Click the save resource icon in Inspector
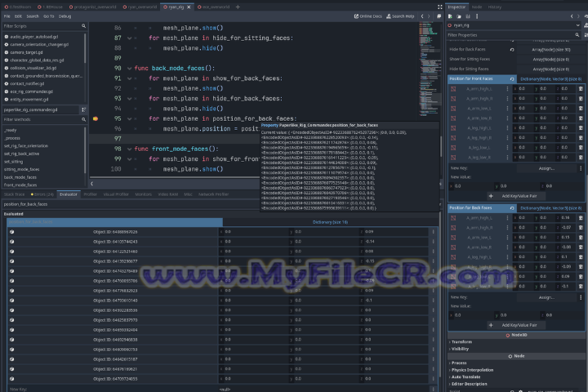Viewport: 588px width, 392px height. click(x=468, y=16)
